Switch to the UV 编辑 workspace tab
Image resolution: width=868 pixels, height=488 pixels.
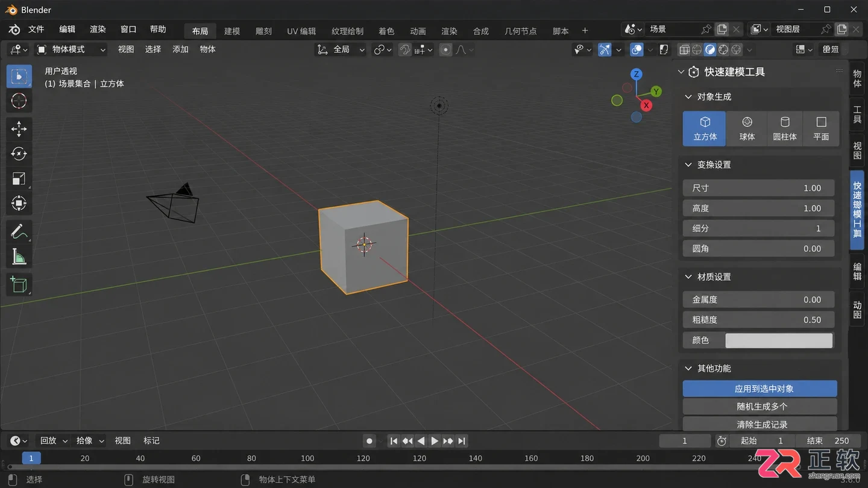click(301, 31)
